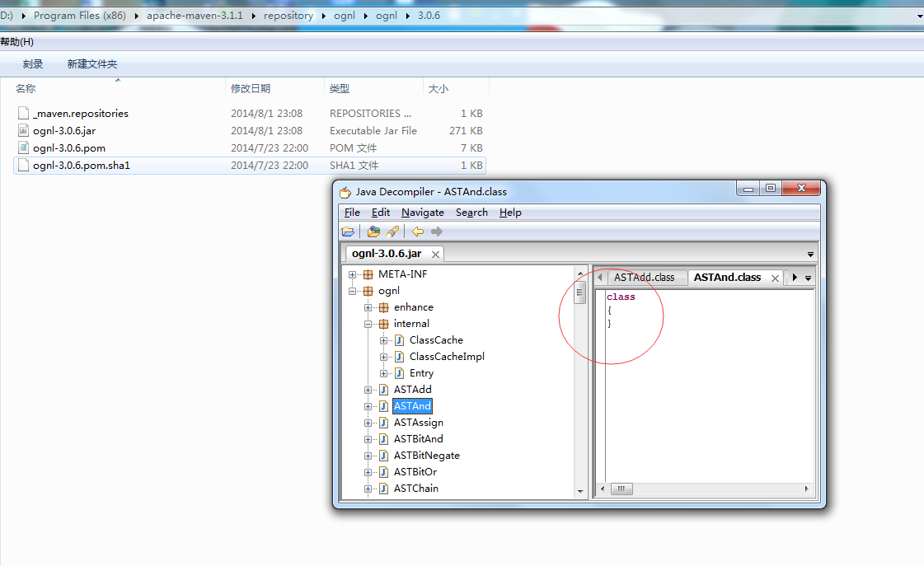Open the Navigate menu
Image resolution: width=924 pixels, height=566 pixels.
click(x=422, y=212)
